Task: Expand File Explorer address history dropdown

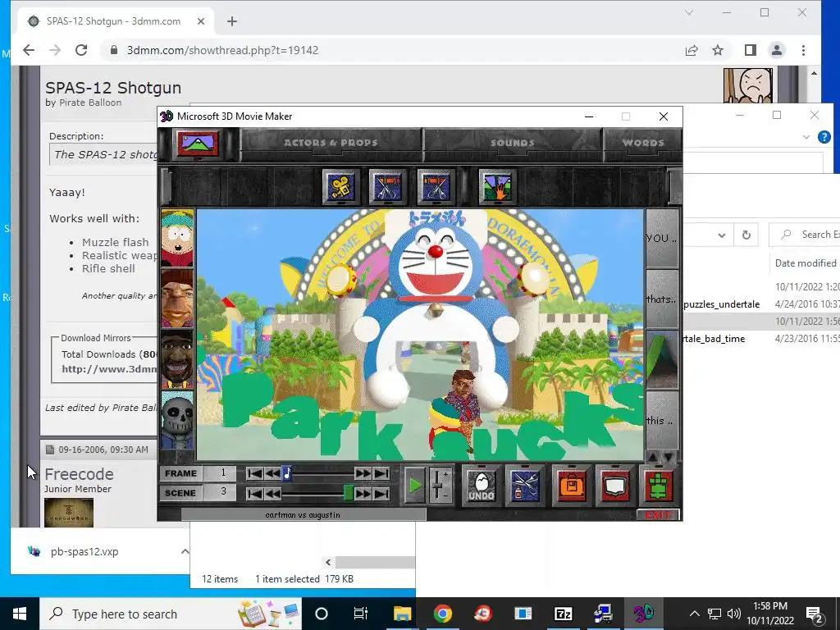Action: click(722, 235)
